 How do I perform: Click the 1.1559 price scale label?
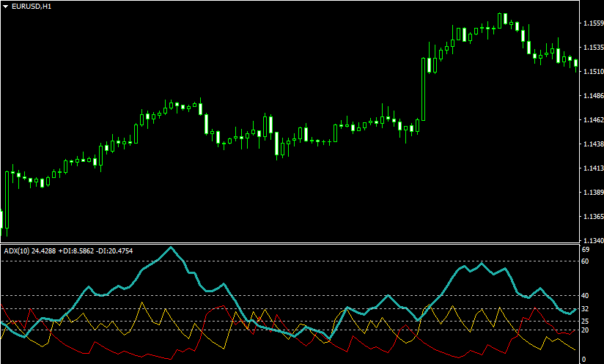(592, 23)
